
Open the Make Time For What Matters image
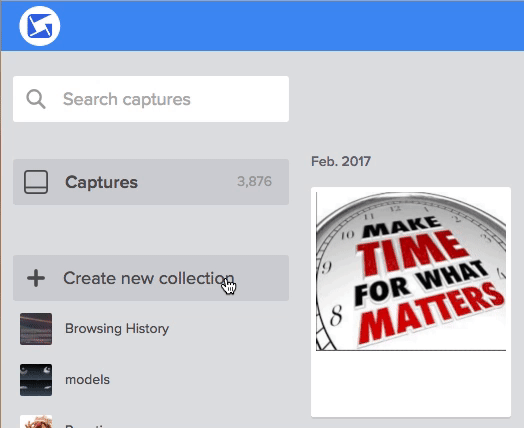click(x=411, y=271)
